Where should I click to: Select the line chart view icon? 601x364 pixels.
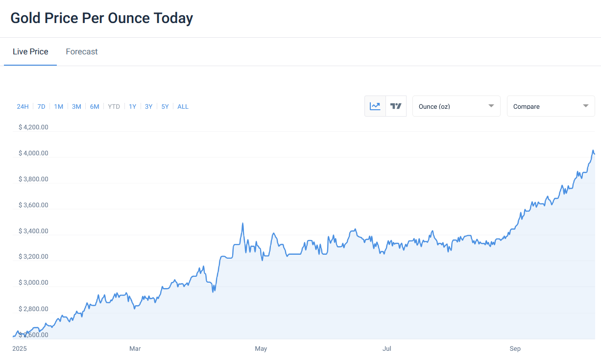pyautogui.click(x=375, y=106)
